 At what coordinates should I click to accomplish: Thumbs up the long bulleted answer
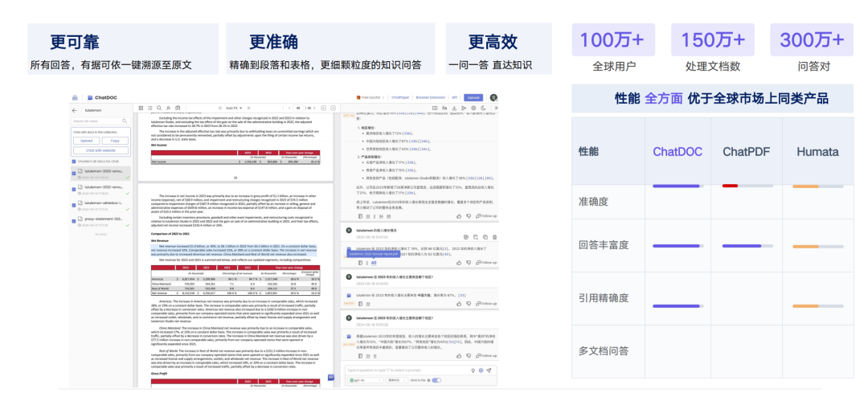[x=459, y=216]
